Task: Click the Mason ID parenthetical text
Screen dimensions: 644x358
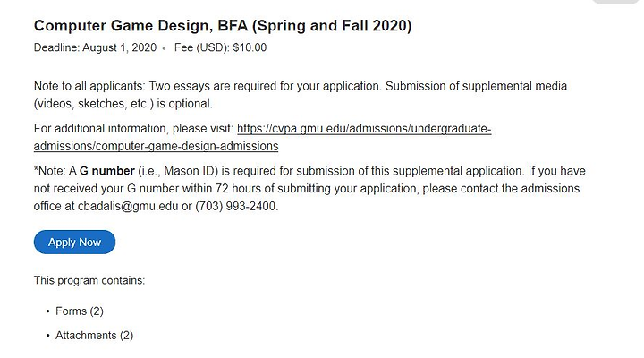Action: tap(178, 171)
